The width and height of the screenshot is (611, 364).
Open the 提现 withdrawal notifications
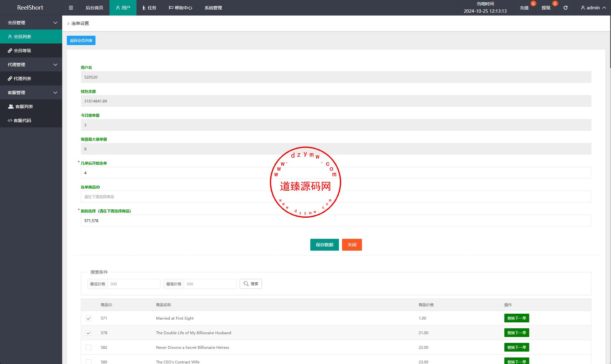click(x=546, y=8)
